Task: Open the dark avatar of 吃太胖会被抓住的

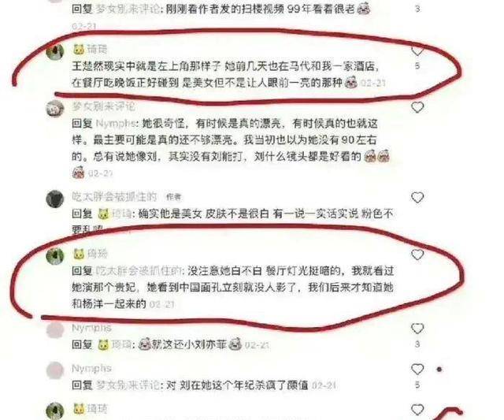Action: click(55, 199)
